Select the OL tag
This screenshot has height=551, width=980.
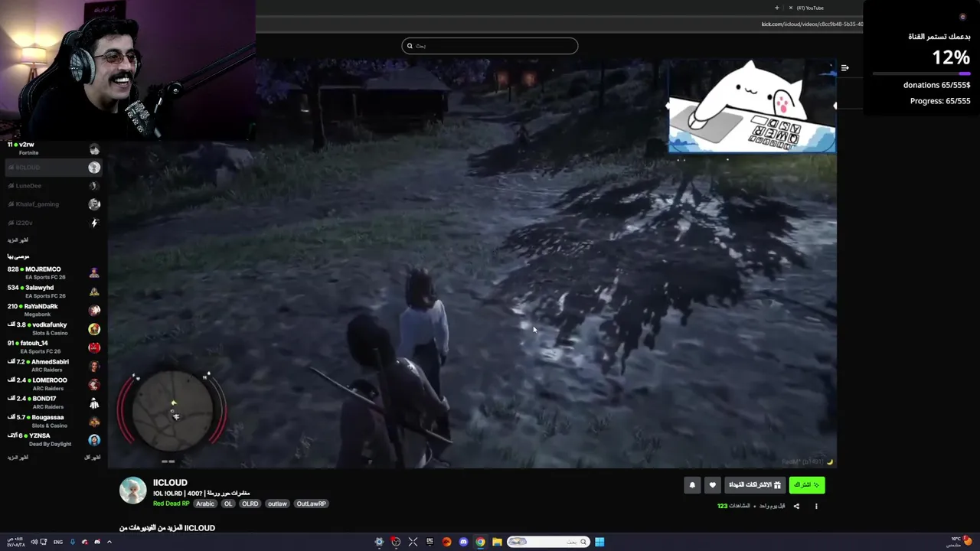click(x=228, y=504)
